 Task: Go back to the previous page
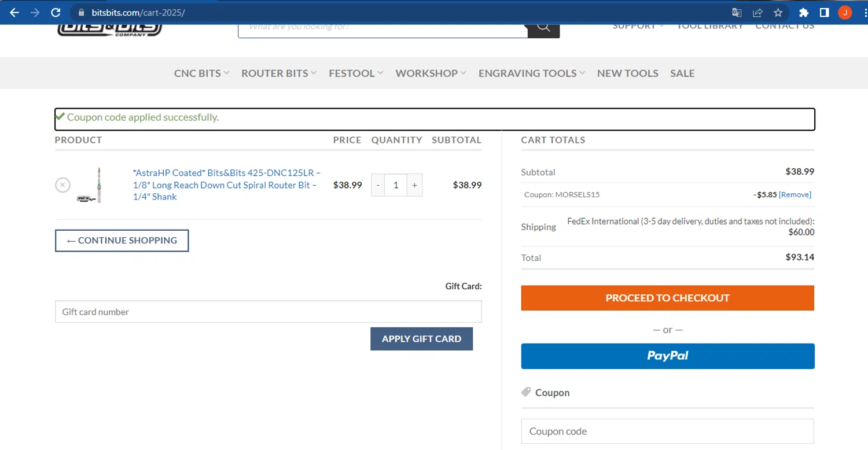(14, 12)
